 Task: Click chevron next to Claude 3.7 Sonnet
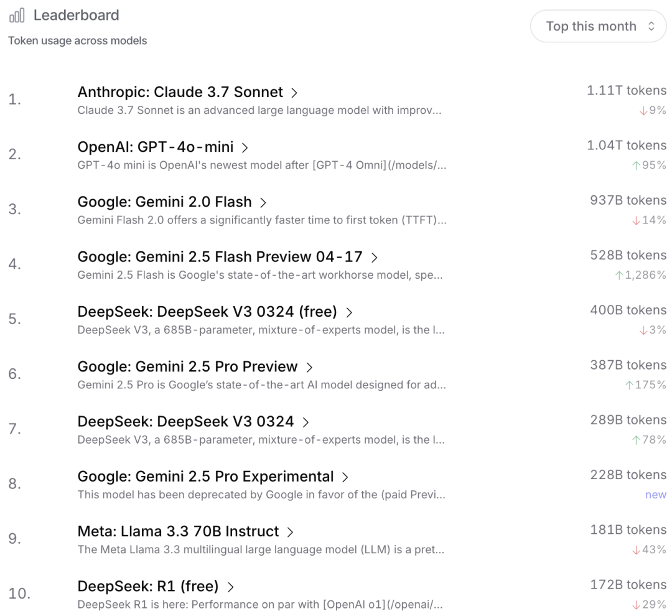click(x=294, y=93)
